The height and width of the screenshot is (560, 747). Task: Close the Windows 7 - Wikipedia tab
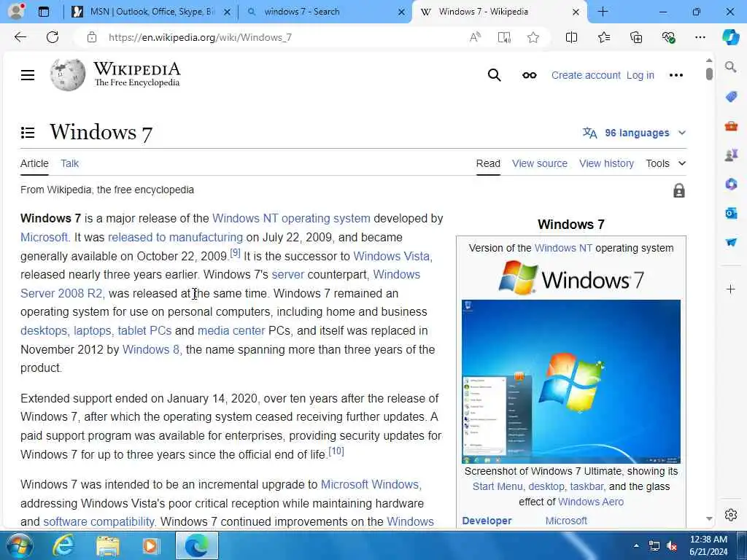[576, 12]
